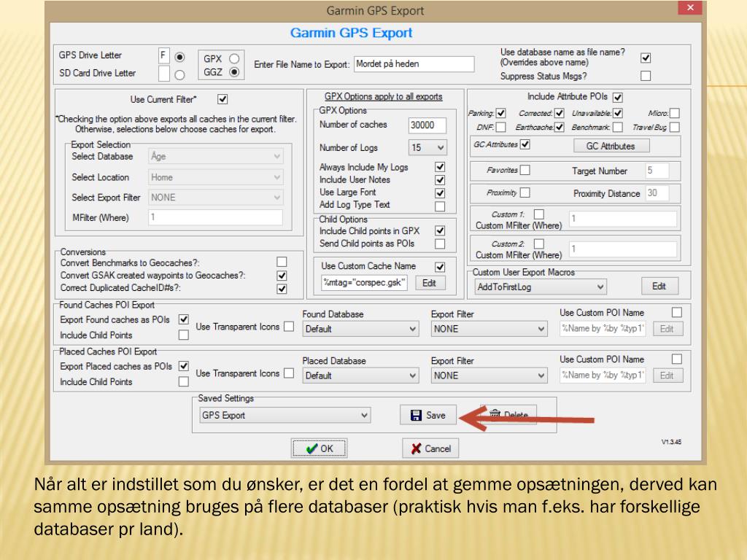This screenshot has height=560, width=747.
Task: Open the Select Export Filter dropdown
Action: point(216,197)
